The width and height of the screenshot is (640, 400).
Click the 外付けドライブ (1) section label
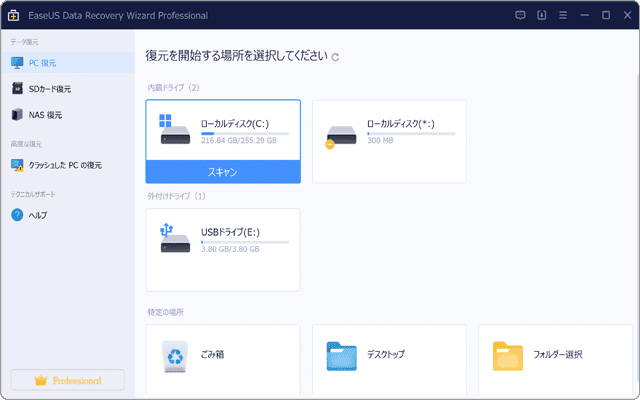[x=176, y=196]
